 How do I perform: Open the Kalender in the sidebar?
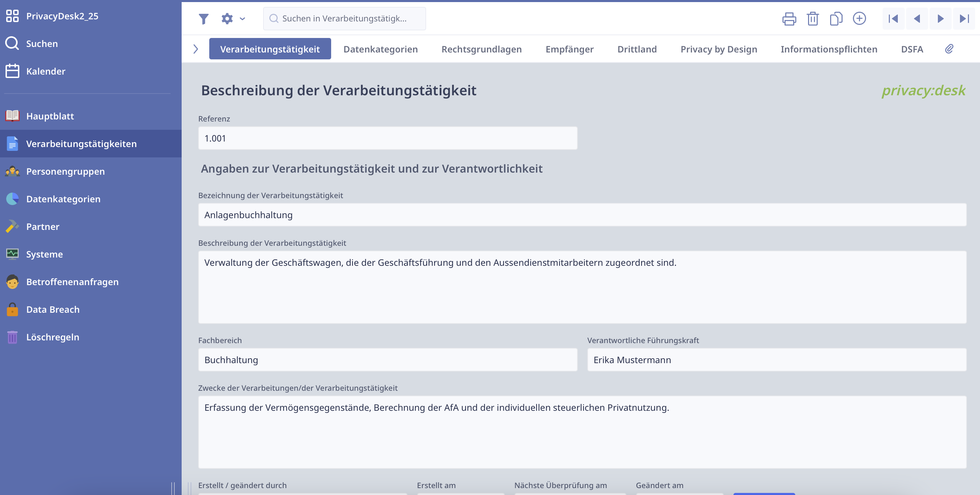[x=46, y=71]
